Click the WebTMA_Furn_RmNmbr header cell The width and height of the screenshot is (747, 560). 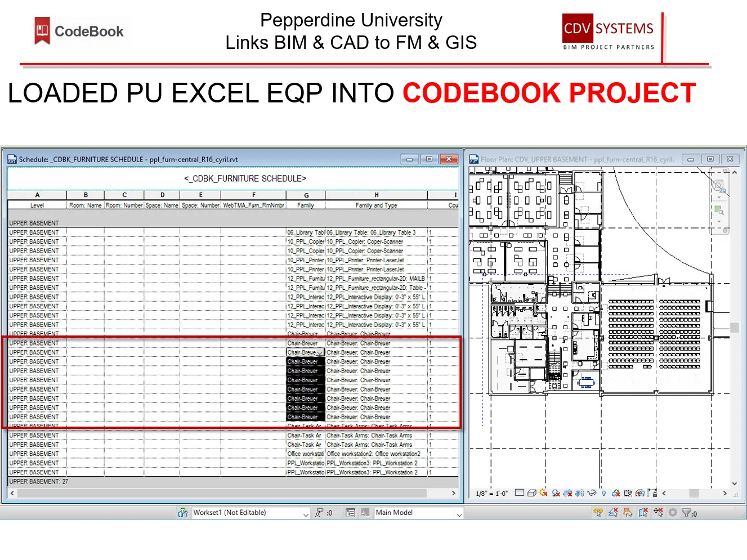pos(254,205)
